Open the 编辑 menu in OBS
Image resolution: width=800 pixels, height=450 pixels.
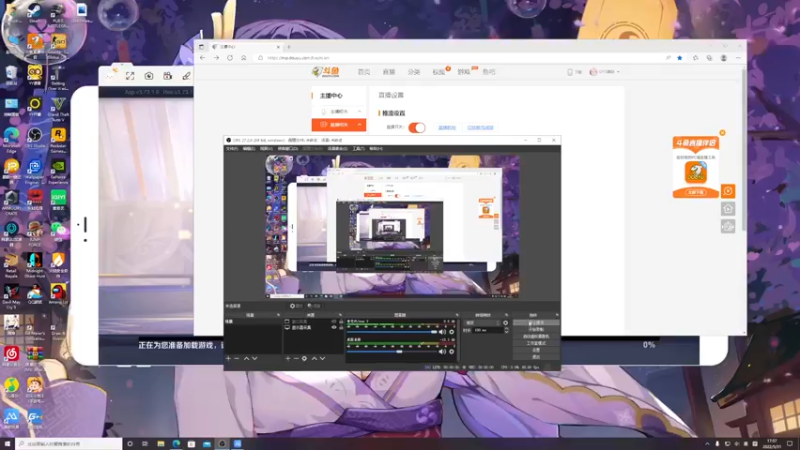click(x=249, y=149)
